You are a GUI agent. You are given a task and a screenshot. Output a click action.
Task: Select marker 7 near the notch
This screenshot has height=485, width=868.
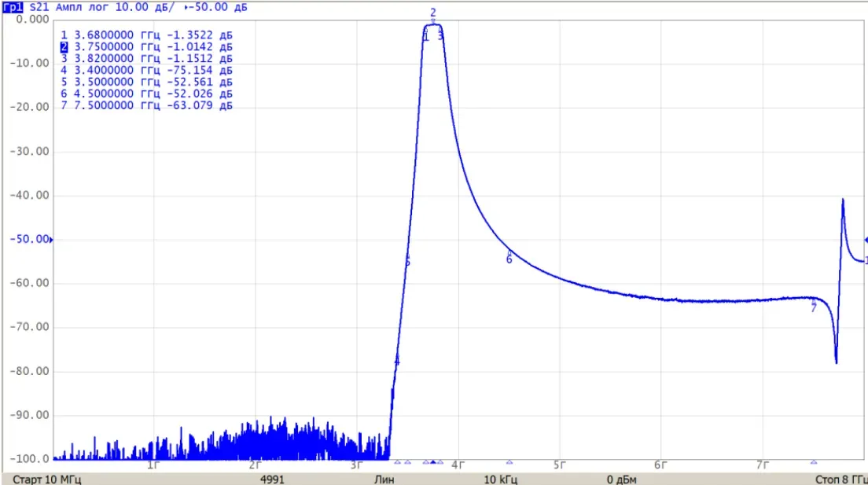pyautogui.click(x=813, y=308)
